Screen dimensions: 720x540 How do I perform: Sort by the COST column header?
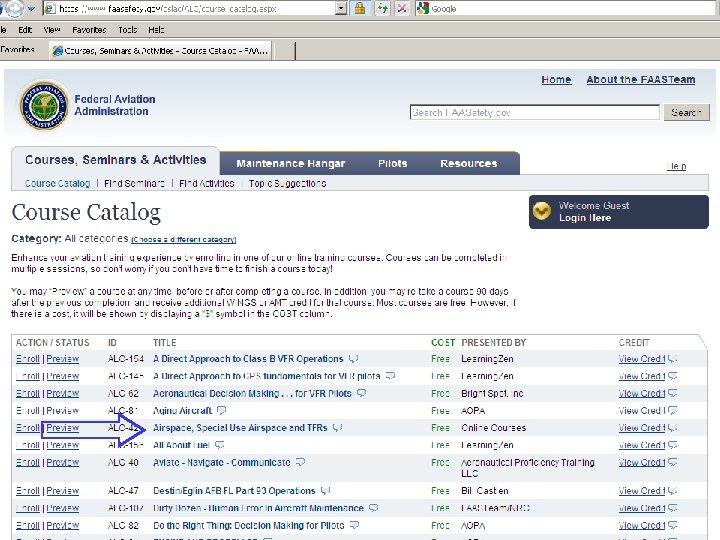pyautogui.click(x=443, y=343)
